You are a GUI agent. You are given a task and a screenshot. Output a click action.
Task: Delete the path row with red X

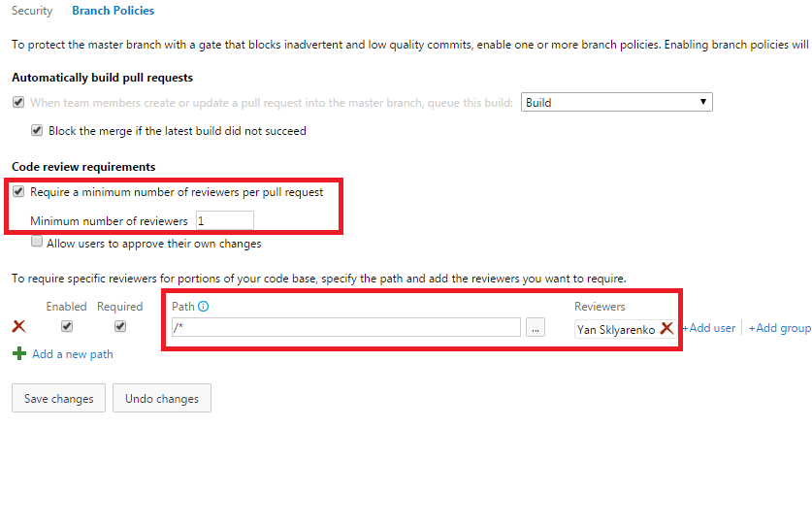(18, 326)
